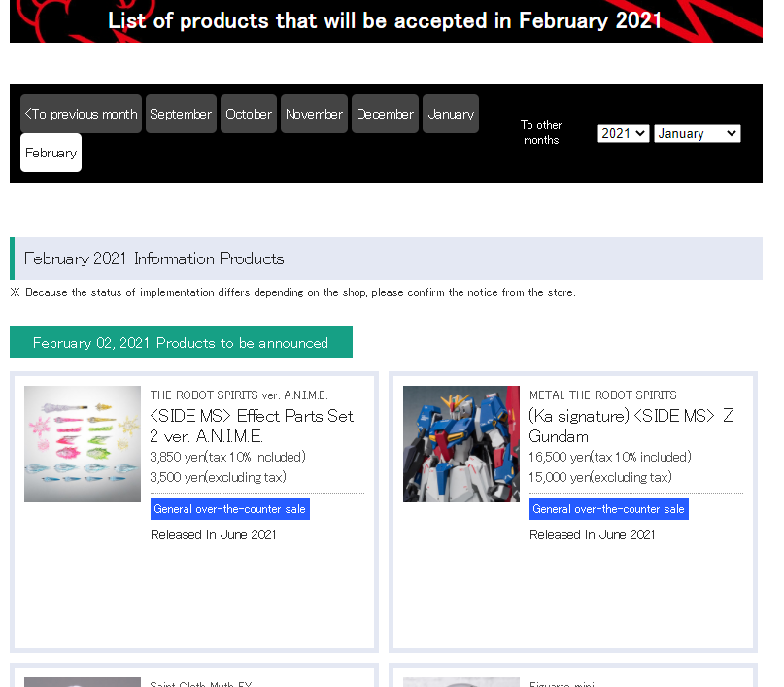
Task: Click the '3,850 yen(tax 10% included)' price
Action: click(228, 457)
